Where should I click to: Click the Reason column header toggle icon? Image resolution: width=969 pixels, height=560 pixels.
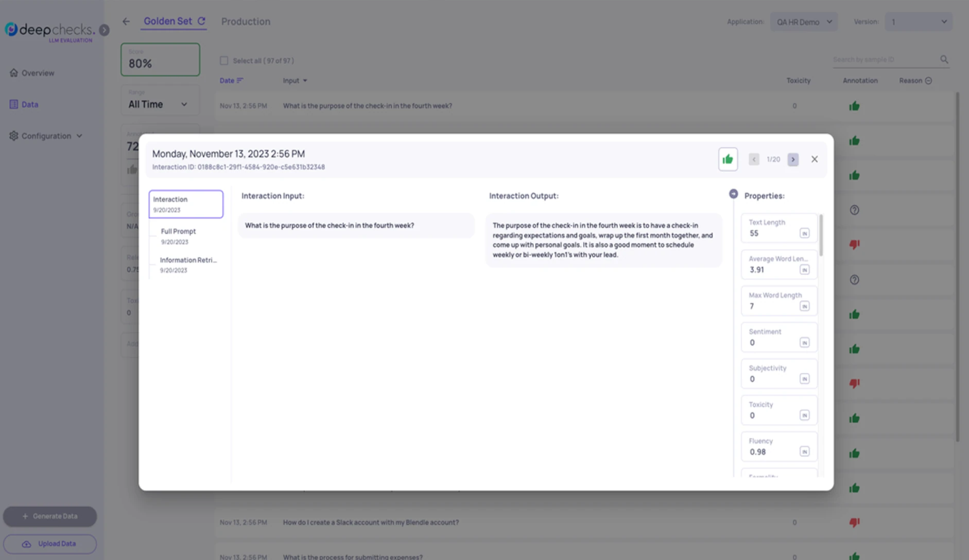(x=928, y=81)
